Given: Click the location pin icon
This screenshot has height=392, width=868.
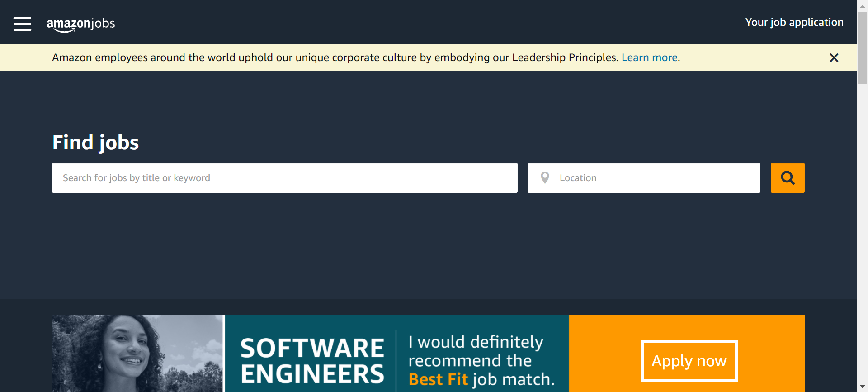Looking at the screenshot, I should pyautogui.click(x=545, y=178).
